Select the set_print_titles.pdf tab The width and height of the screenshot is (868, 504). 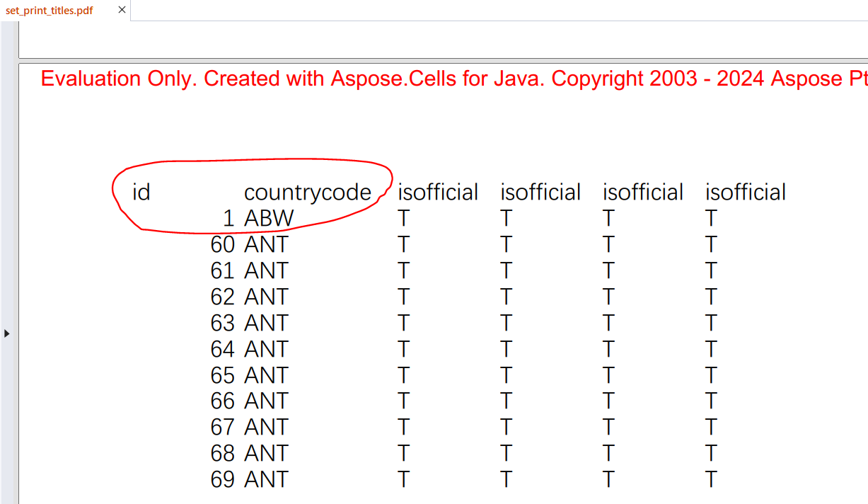click(x=50, y=11)
